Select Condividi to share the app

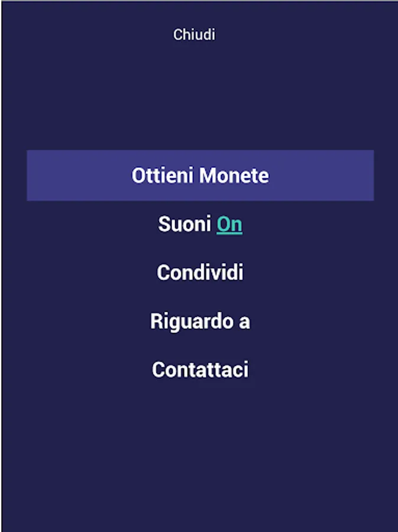(x=200, y=273)
